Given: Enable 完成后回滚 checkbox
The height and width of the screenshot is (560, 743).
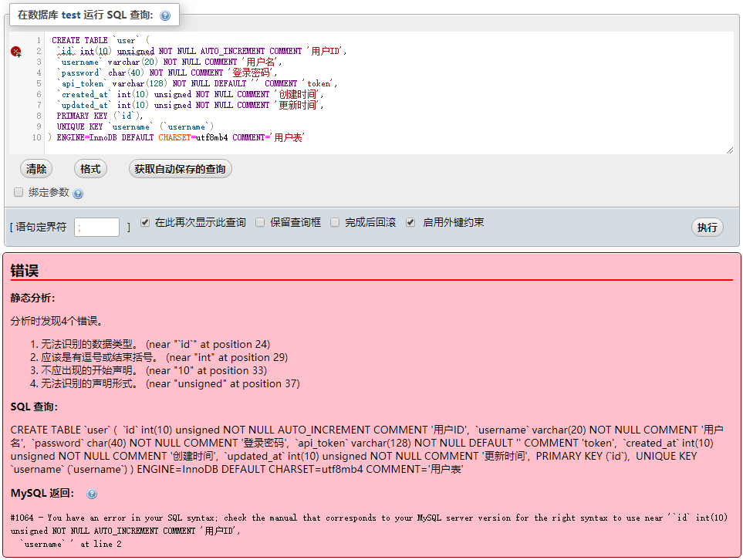Looking at the screenshot, I should click(335, 222).
